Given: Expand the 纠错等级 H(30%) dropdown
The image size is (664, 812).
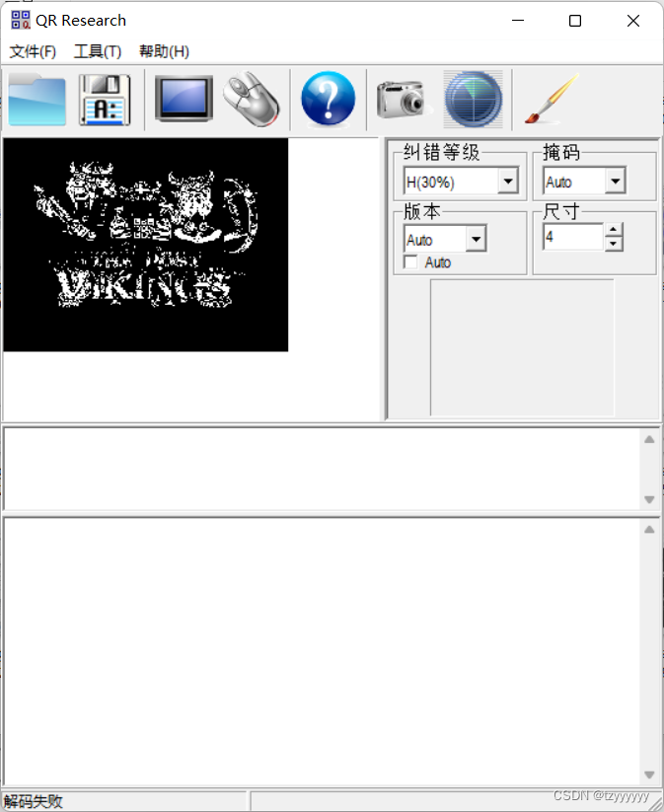Looking at the screenshot, I should tap(508, 182).
